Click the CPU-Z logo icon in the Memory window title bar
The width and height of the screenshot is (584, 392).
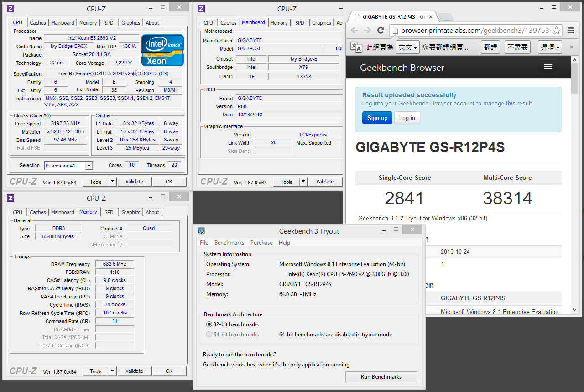10,198
